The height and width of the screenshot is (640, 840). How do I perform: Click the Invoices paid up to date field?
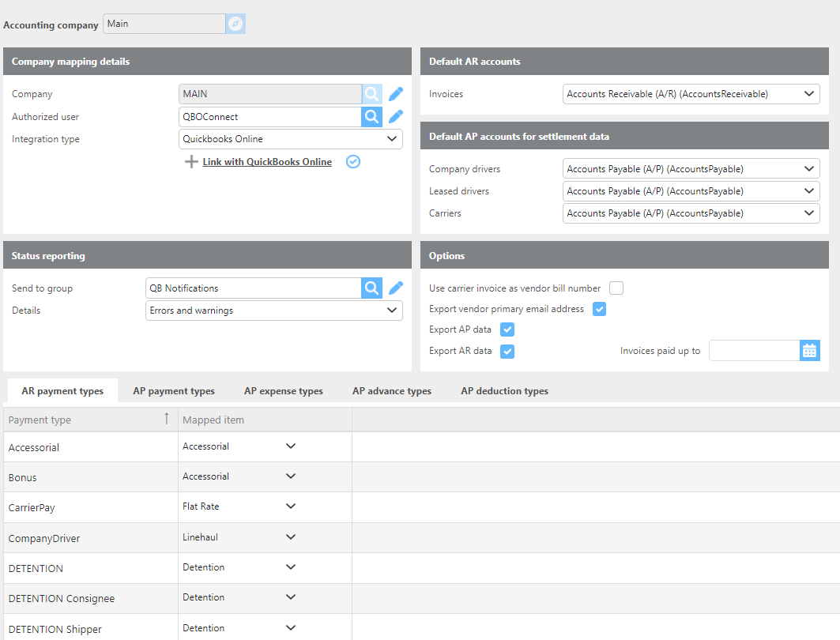[x=753, y=351]
